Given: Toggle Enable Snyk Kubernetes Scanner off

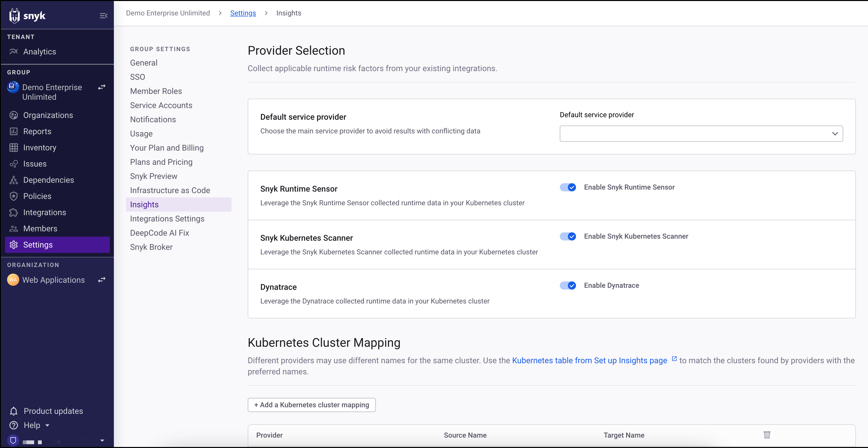Looking at the screenshot, I should tap(568, 236).
